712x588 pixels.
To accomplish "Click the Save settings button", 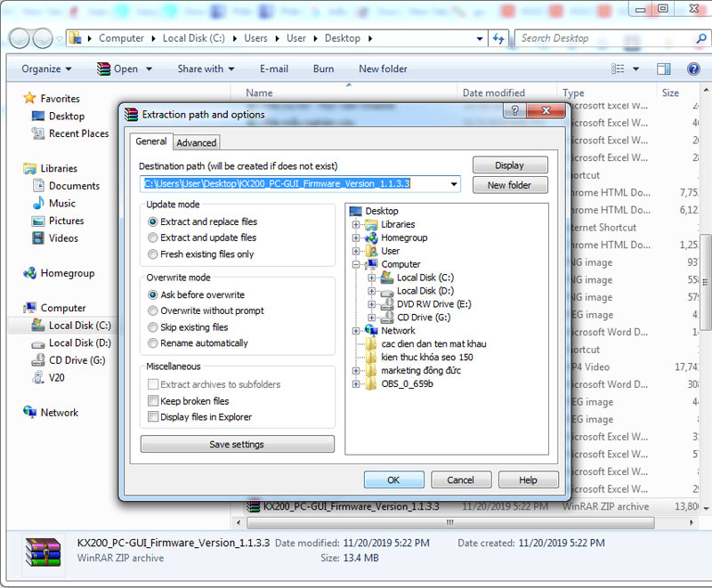I will pos(237,444).
